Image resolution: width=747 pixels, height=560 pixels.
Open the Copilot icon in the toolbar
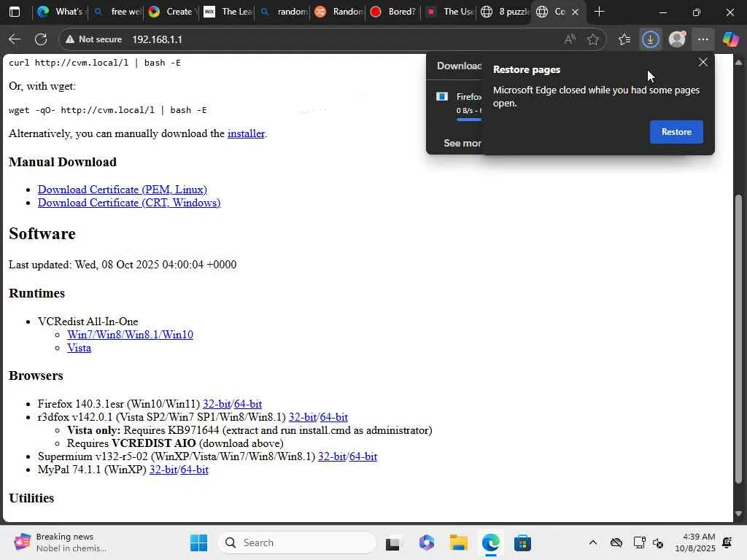pyautogui.click(x=729, y=39)
